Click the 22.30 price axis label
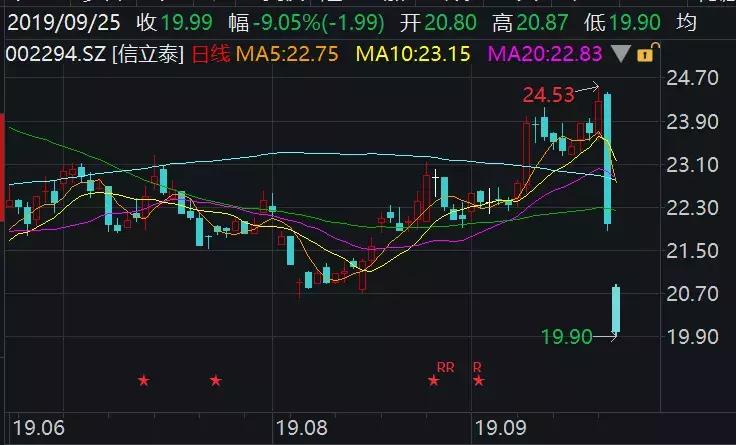Screen dimensions: 736x445 692,207
